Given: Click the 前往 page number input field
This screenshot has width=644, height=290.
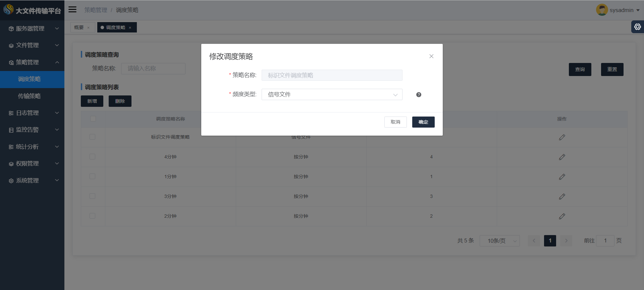Looking at the screenshot, I should tap(605, 241).
